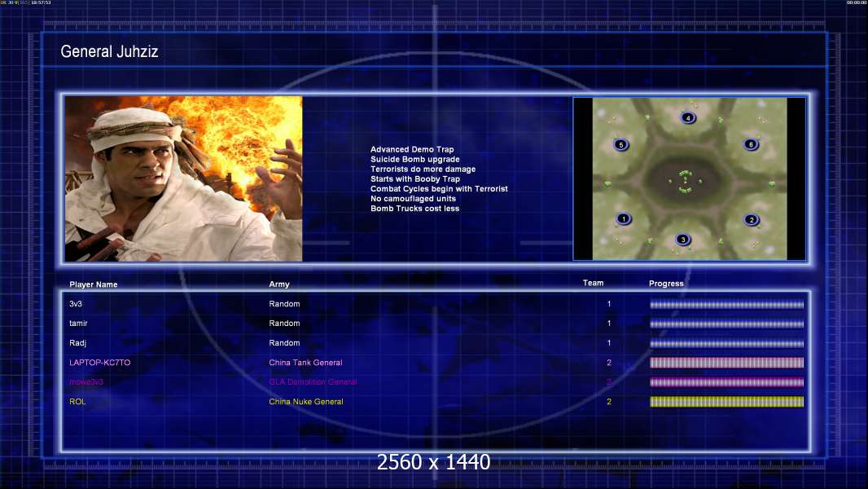Image resolution: width=868 pixels, height=489 pixels.
Task: Click the GLA Demolition General row's magenta progress bar
Action: tap(726, 382)
